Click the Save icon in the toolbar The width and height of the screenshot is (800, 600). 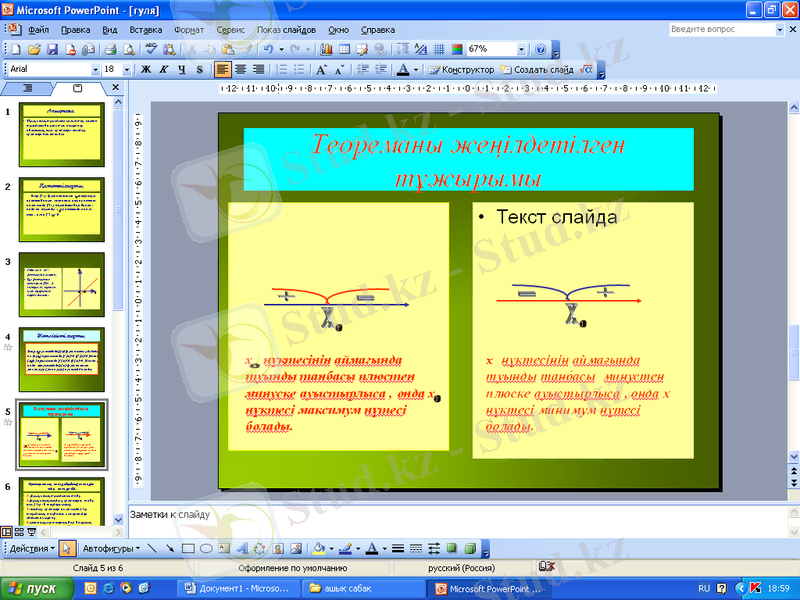click(x=53, y=49)
